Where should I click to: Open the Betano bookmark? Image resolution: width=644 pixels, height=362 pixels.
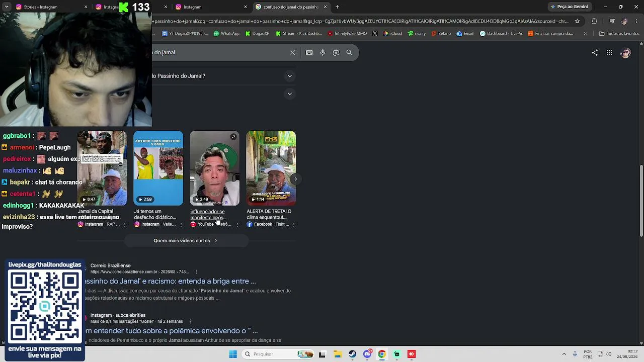(441, 34)
